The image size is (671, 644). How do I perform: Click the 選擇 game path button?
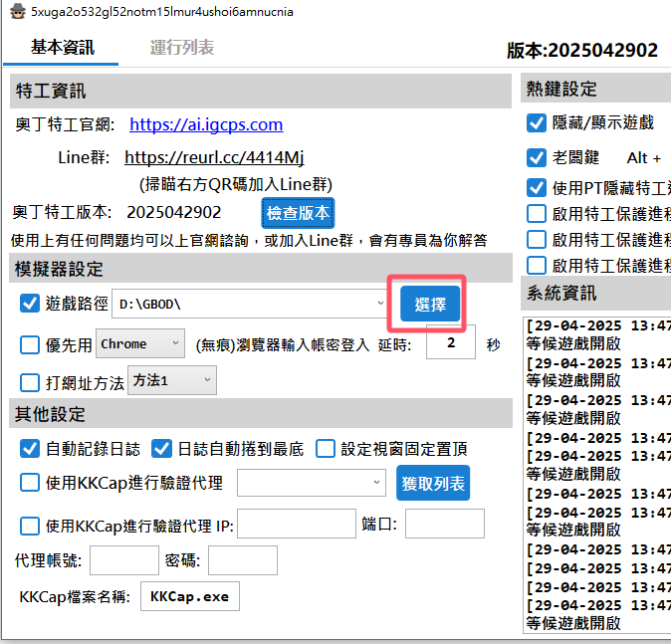[430, 304]
